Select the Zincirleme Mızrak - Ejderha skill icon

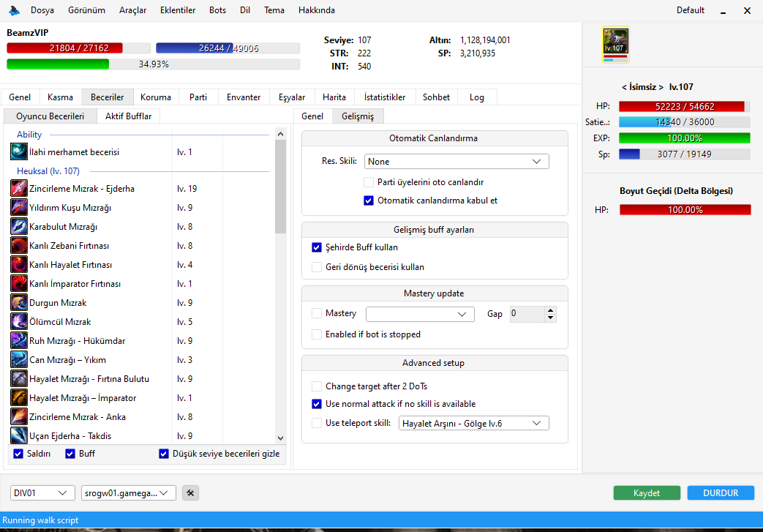point(17,188)
